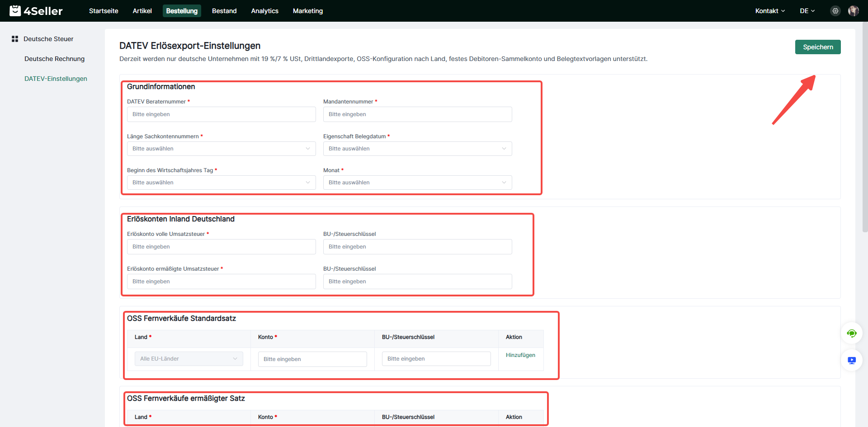Open the settings gear icon
The width and height of the screenshot is (868, 427).
pyautogui.click(x=835, y=11)
